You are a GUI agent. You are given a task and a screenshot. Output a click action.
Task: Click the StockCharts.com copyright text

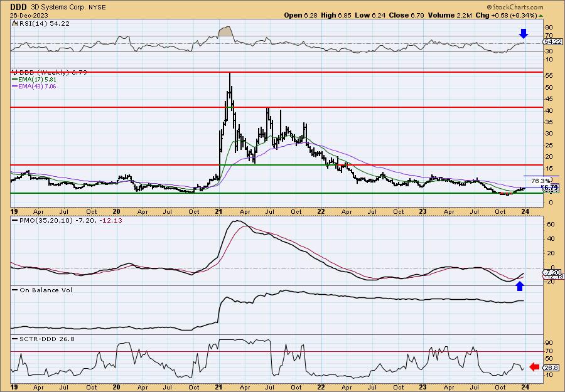pyautogui.click(x=515, y=7)
